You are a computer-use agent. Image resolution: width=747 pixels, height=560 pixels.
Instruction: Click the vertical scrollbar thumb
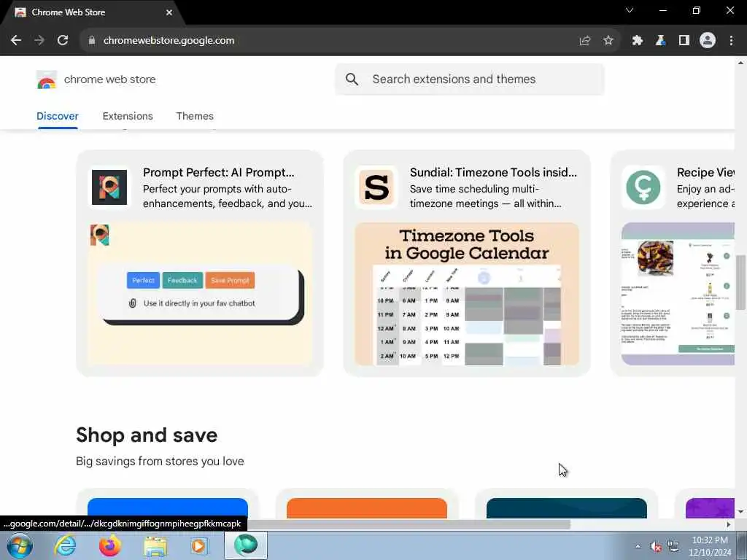click(x=740, y=282)
